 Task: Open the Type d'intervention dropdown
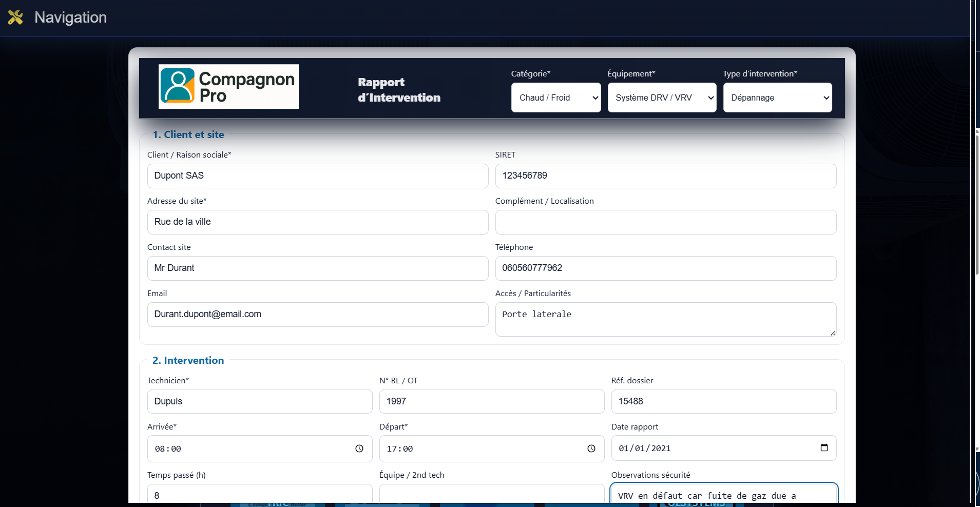[x=777, y=98]
